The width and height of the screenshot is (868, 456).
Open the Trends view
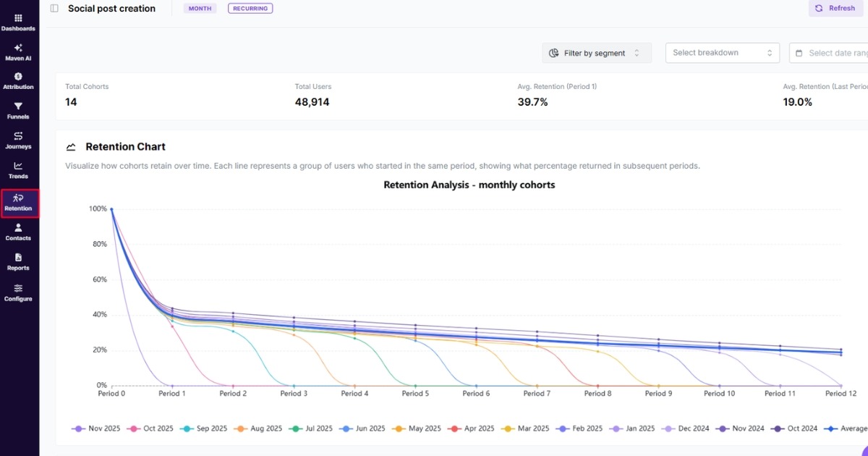coord(19,170)
